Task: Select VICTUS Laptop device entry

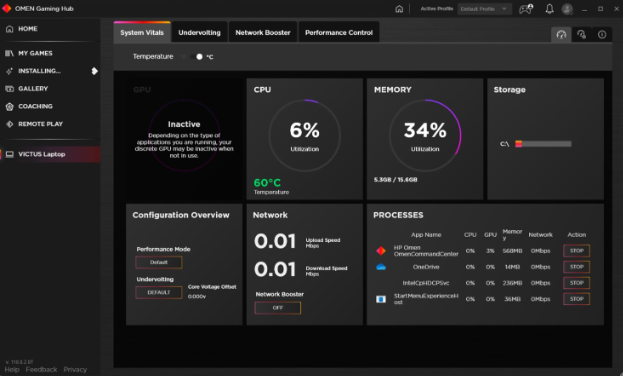Action: click(50, 154)
